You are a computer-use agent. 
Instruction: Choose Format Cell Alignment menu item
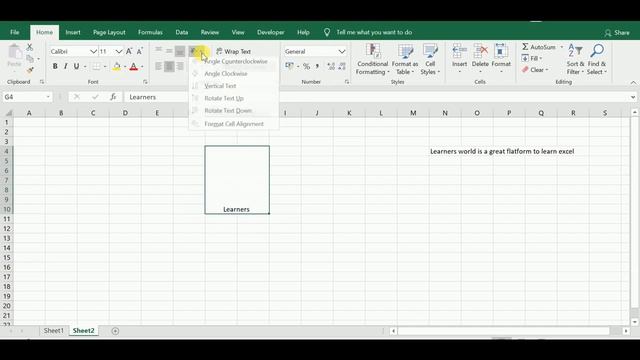(234, 124)
